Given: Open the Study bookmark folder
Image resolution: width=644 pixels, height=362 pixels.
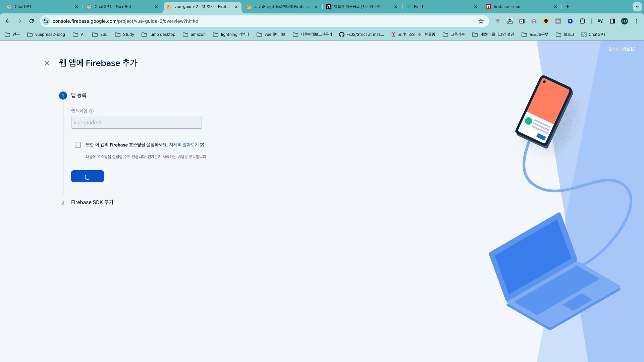Looking at the screenshot, I should point(124,35).
